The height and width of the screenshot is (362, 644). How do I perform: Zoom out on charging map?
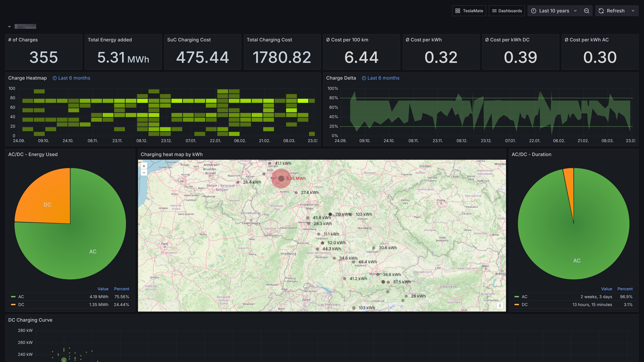(x=144, y=173)
